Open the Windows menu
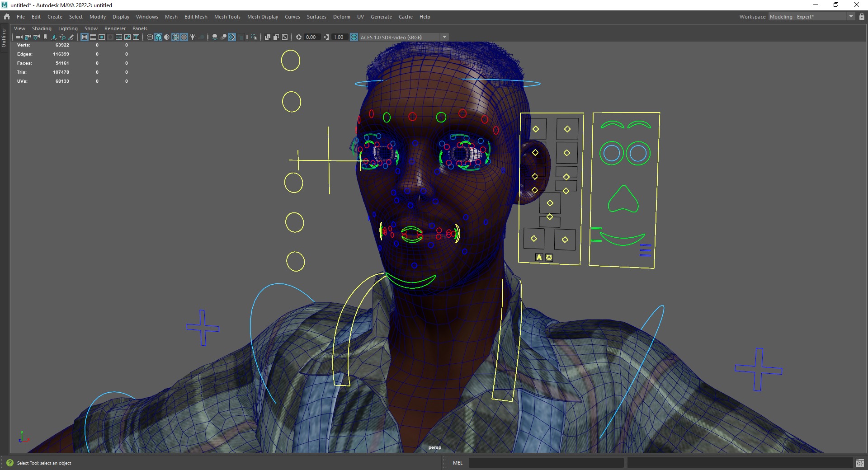Image resolution: width=868 pixels, height=470 pixels. tap(147, 17)
